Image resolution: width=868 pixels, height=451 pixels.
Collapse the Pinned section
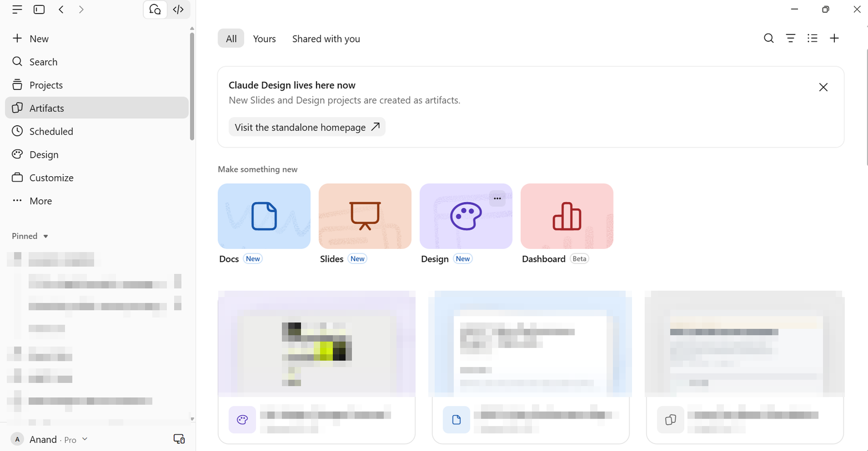tap(30, 236)
